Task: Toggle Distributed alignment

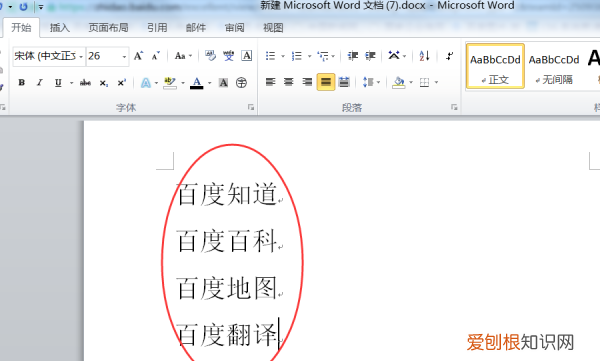Action: pos(344,82)
